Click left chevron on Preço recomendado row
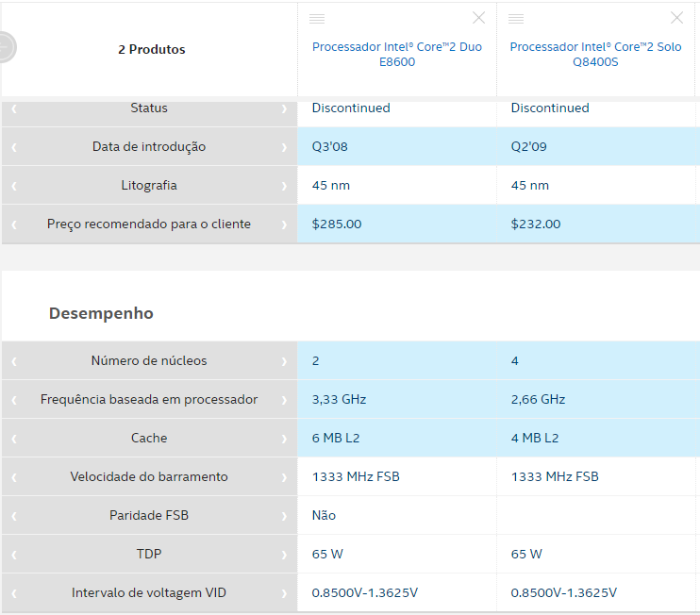Viewport: 700px width, 615px height. [14, 224]
